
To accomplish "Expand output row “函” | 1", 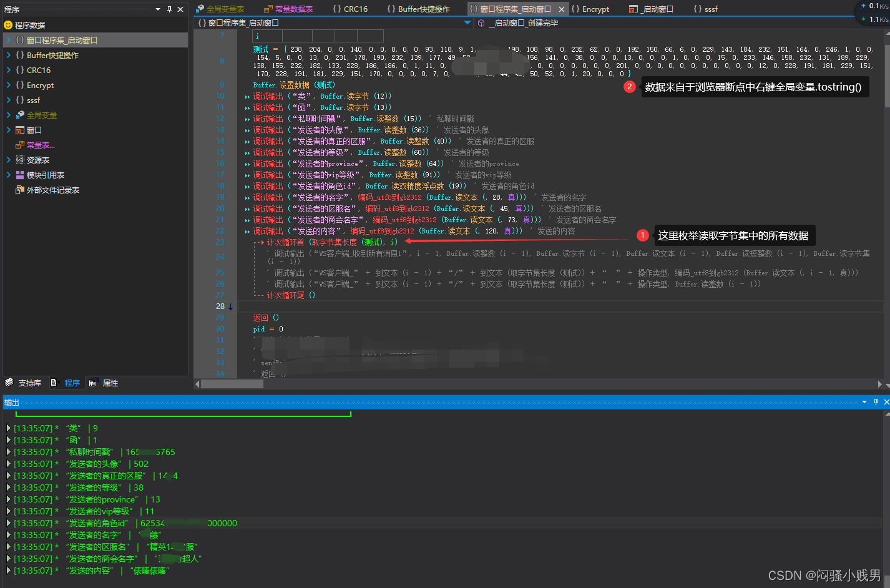I will pos(9,440).
